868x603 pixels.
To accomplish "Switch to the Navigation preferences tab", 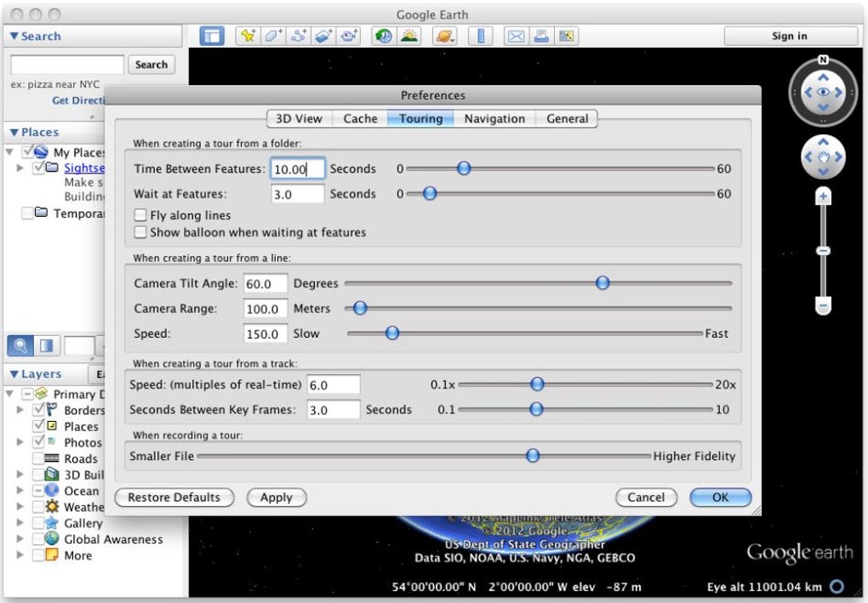I will pyautogui.click(x=494, y=119).
